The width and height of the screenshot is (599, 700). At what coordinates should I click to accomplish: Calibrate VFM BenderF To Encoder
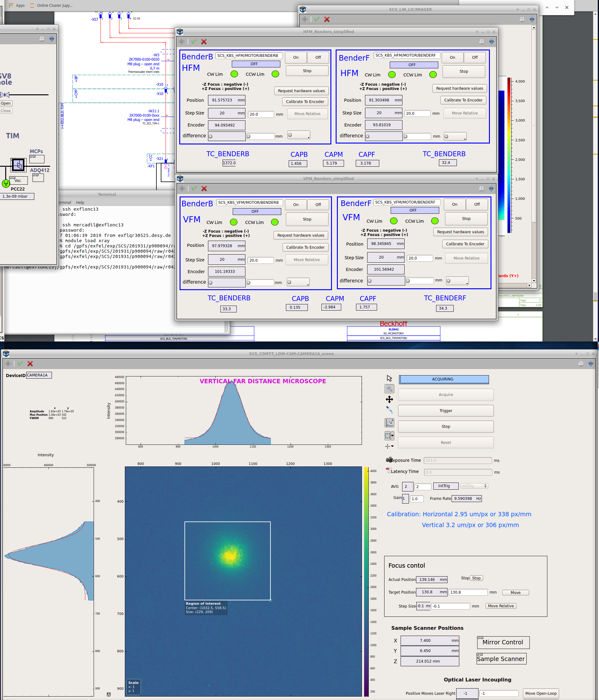465,244
